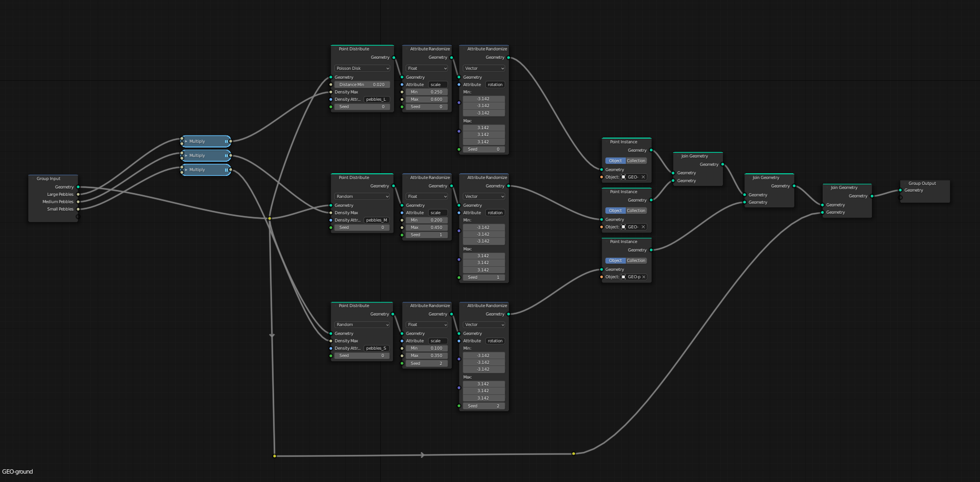
Task: Expand the middle Multiply node with its arrow
Action: 186,155
